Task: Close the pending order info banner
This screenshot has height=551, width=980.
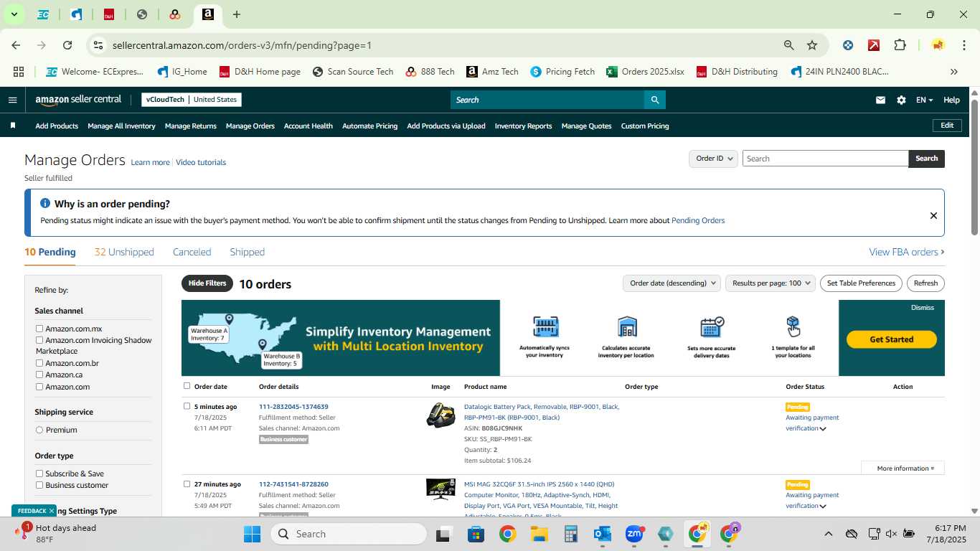Action: point(933,215)
